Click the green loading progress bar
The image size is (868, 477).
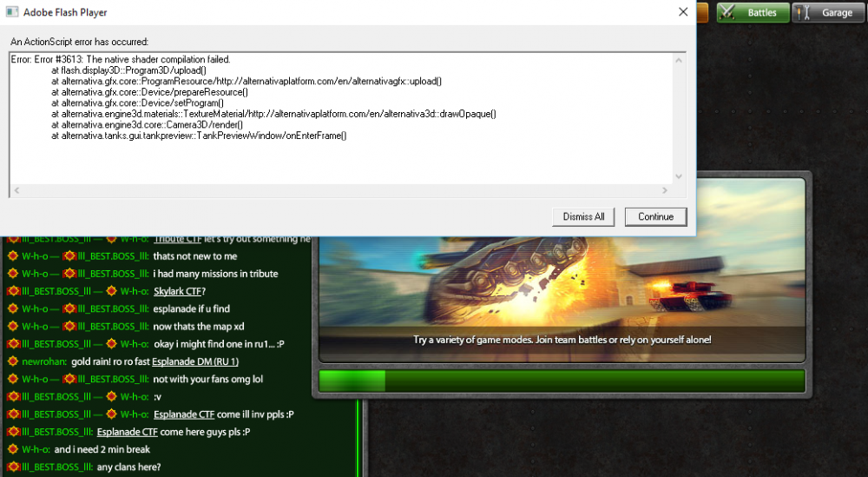click(x=562, y=381)
